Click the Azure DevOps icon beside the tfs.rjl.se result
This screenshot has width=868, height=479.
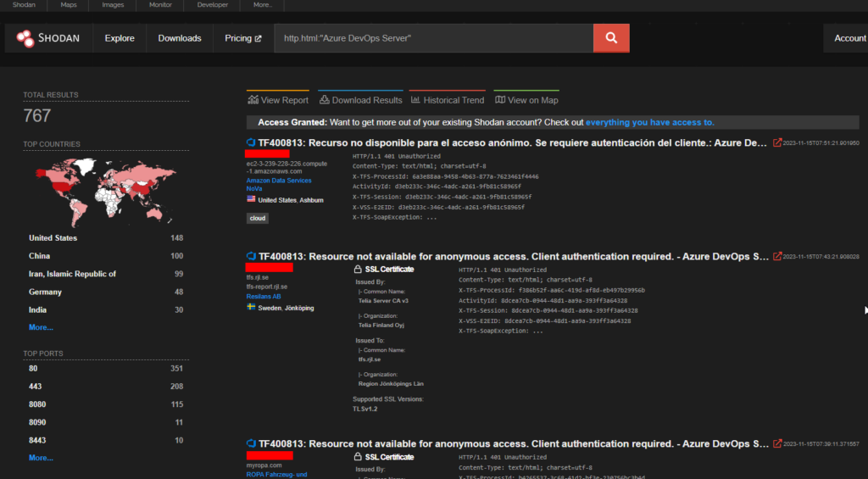click(x=251, y=256)
